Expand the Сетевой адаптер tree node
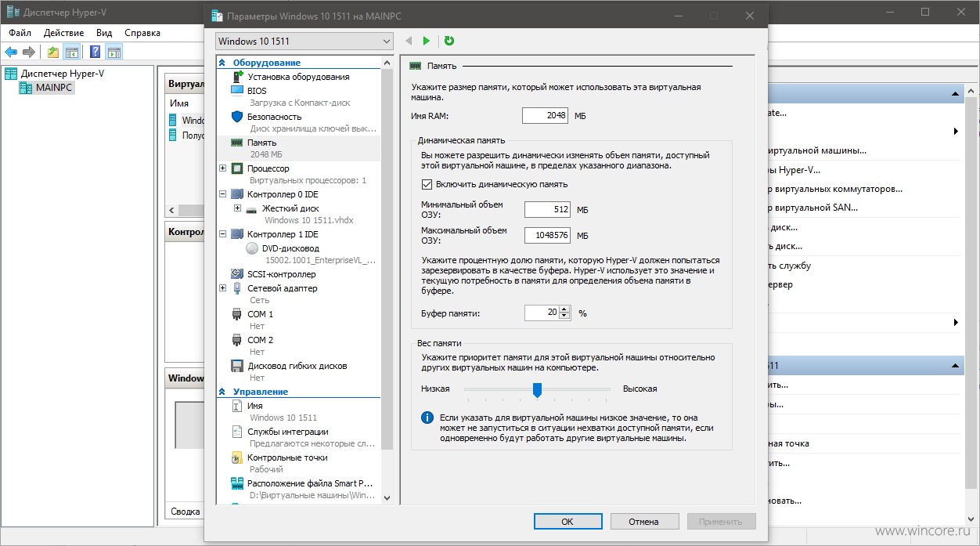 tap(223, 288)
